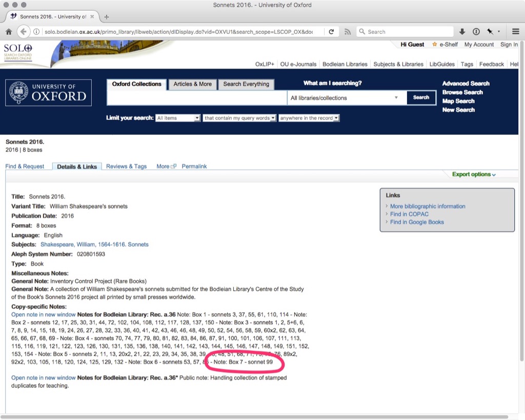This screenshot has height=420, width=525.
Task: Click the e-Shelf star icon
Action: tap(435, 44)
